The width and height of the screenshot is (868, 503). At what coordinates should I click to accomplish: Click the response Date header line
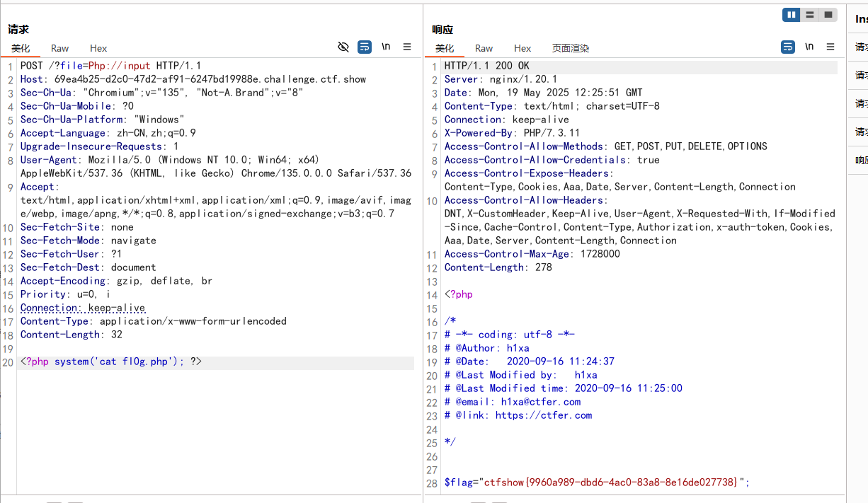544,93
